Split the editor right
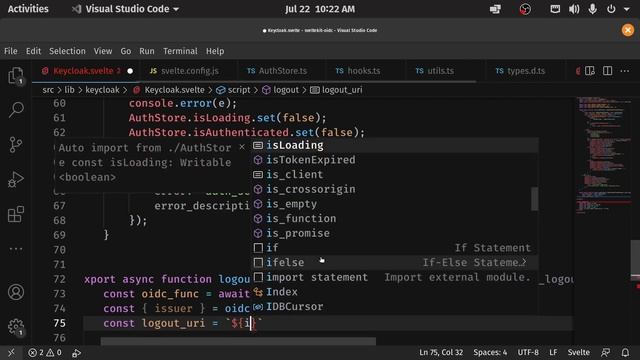Image resolution: width=640 pixels, height=360 pixels. coord(607,71)
